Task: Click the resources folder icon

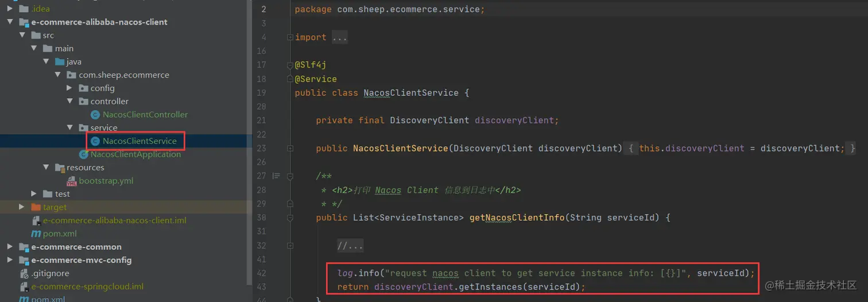Action: 60,167
